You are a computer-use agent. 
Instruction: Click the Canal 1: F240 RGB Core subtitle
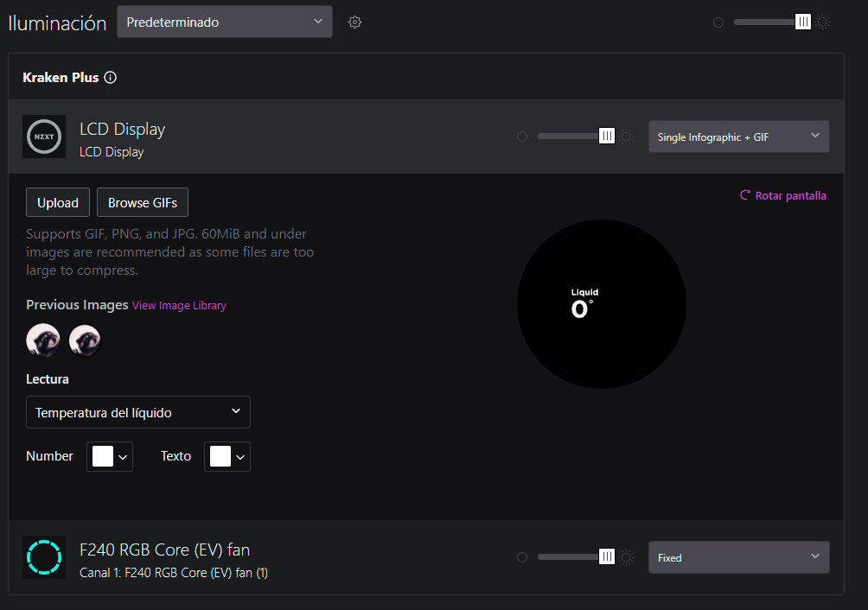174,573
